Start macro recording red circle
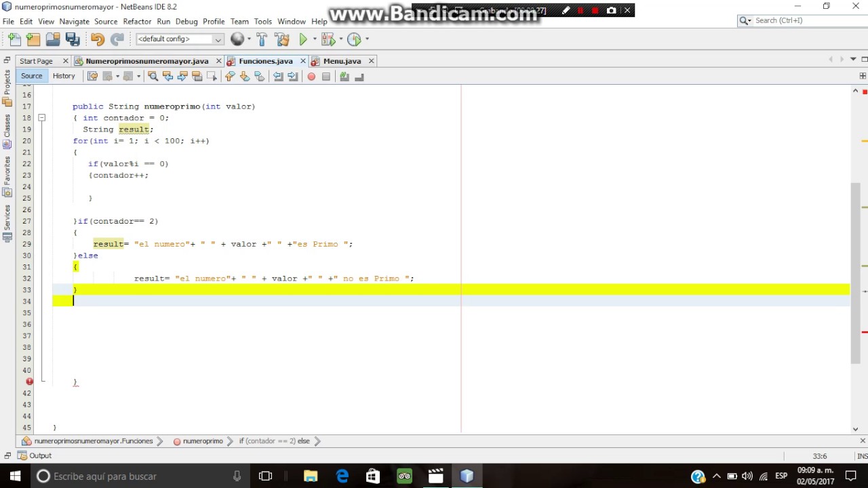 click(x=311, y=77)
